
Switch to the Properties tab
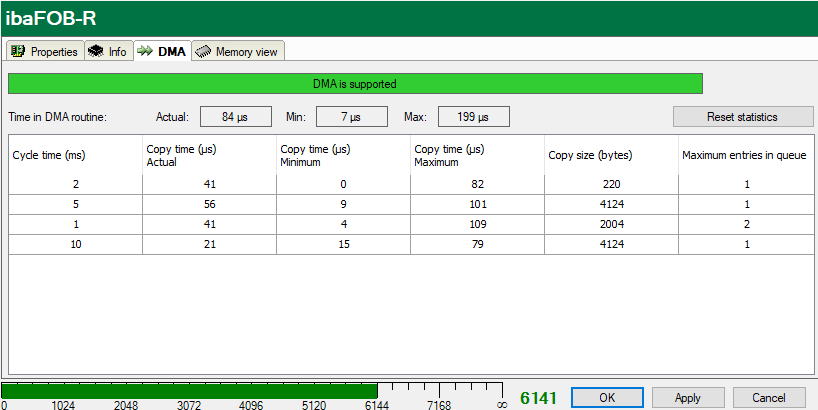(44, 52)
